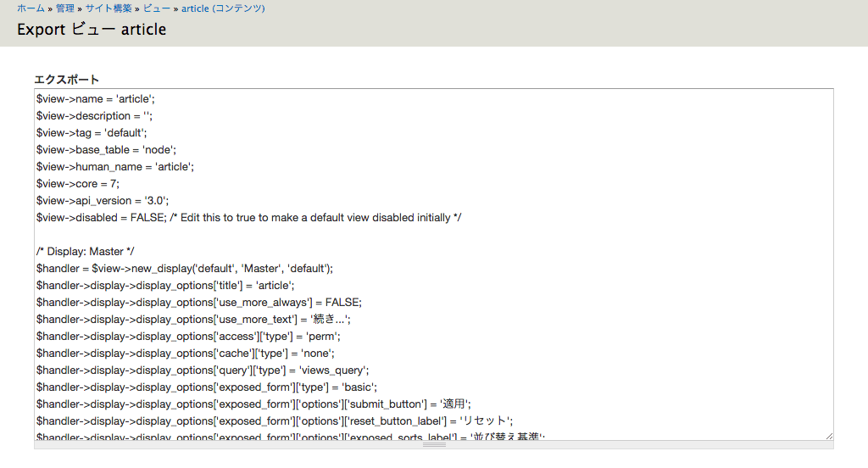Open the article (コンテンツ) breadcrumb link
Image resolution: width=868 pixels, height=468 pixels.
tap(223, 8)
